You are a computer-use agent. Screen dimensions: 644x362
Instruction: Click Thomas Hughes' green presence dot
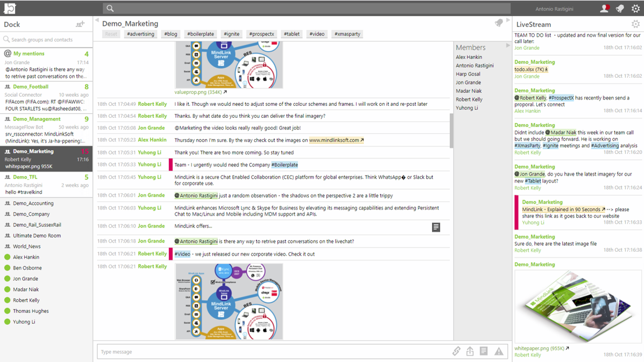(7, 311)
